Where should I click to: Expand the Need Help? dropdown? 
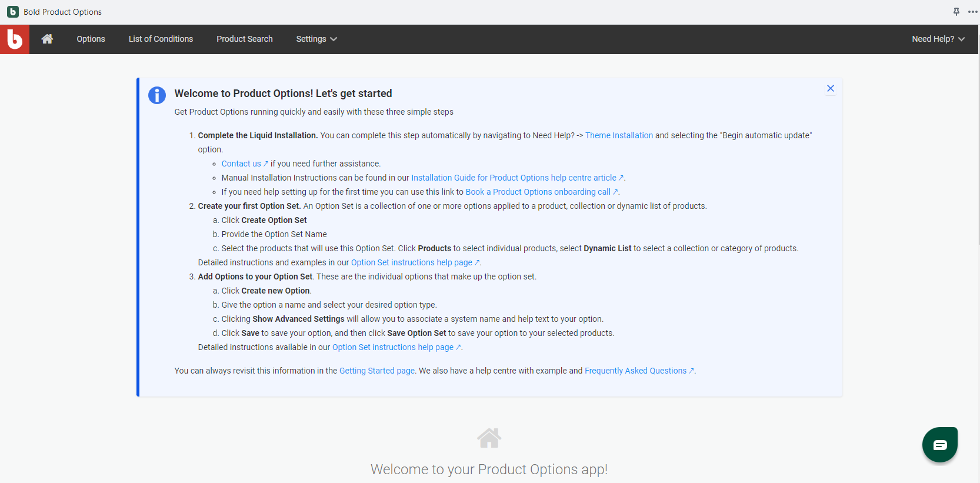click(x=938, y=39)
